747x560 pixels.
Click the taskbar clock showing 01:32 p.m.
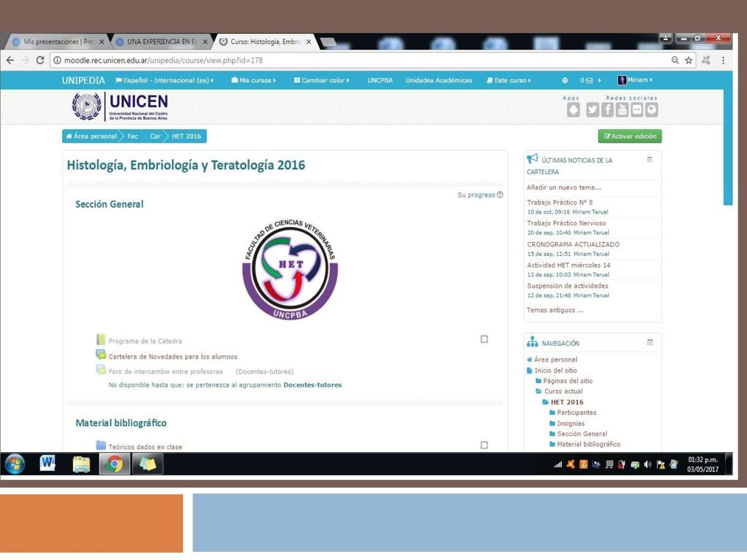[703, 464]
